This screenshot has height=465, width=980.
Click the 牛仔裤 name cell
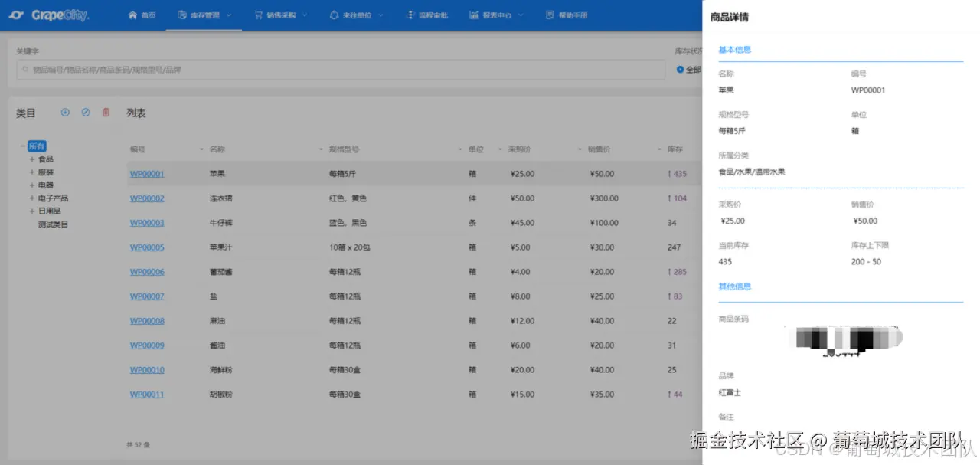(x=220, y=223)
